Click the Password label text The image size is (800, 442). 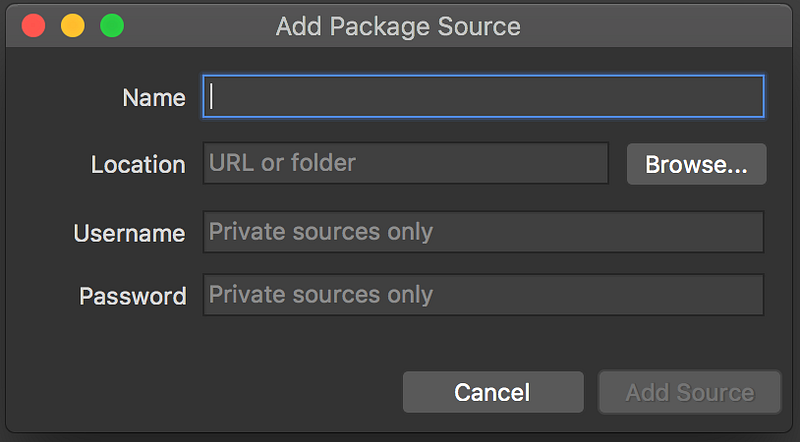133,296
